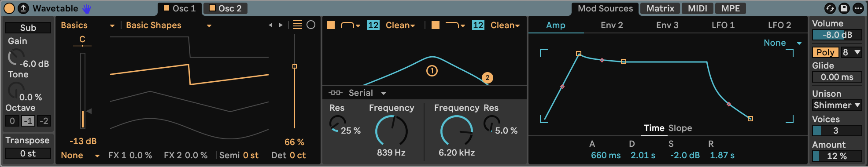The width and height of the screenshot is (868, 167).
Task: Select the LFO 1 tab
Action: click(x=723, y=25)
